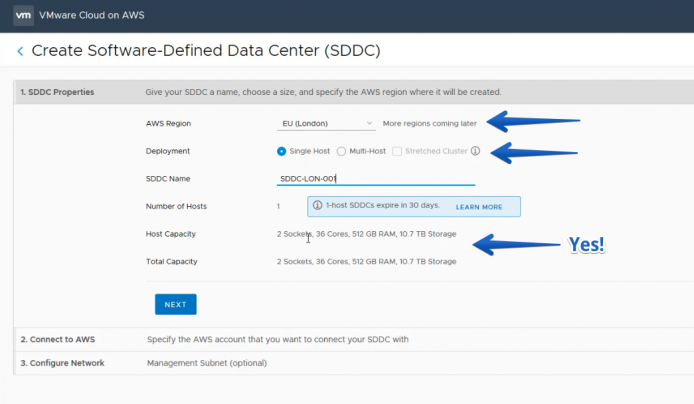The height and width of the screenshot is (404, 694).
Task: Click the LEARN MORE link
Action: tap(479, 207)
